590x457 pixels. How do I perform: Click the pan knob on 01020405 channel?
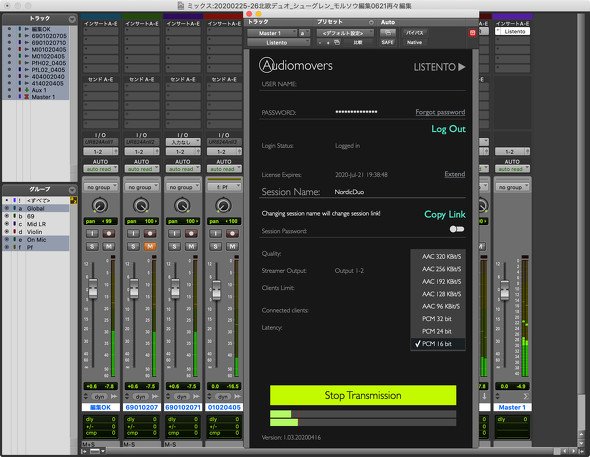pyautogui.click(x=223, y=205)
